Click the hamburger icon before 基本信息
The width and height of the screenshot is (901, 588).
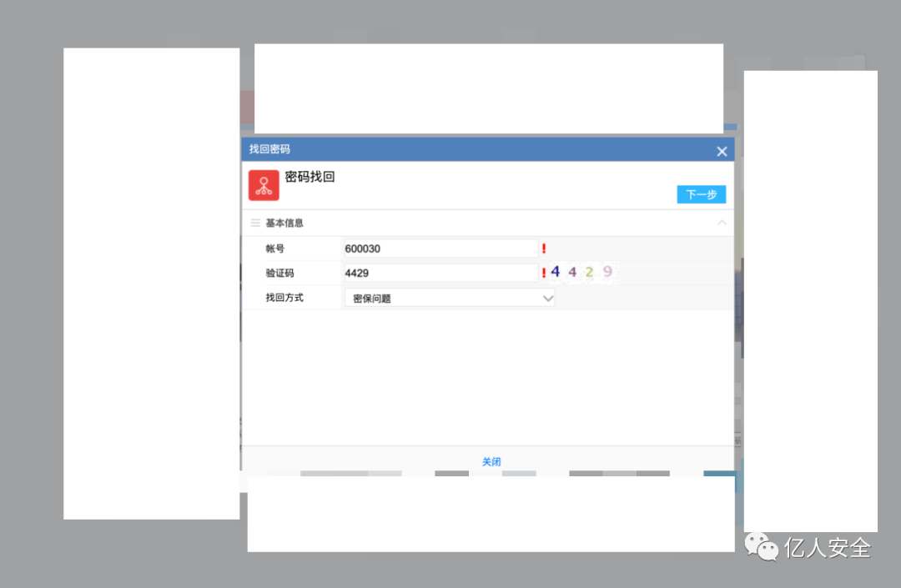255,223
